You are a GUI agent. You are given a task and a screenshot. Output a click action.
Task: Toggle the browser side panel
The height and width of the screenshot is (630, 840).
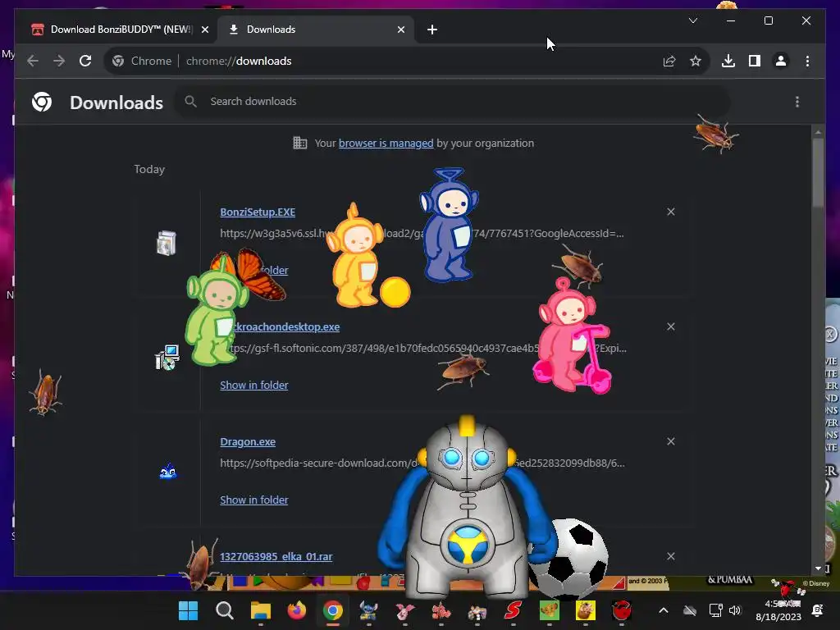click(x=755, y=61)
